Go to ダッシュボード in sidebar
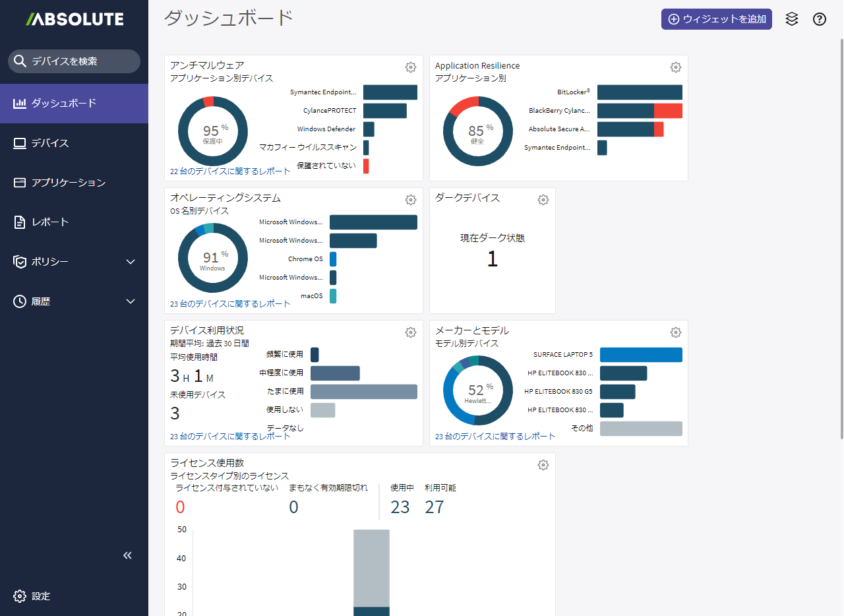 click(74, 103)
